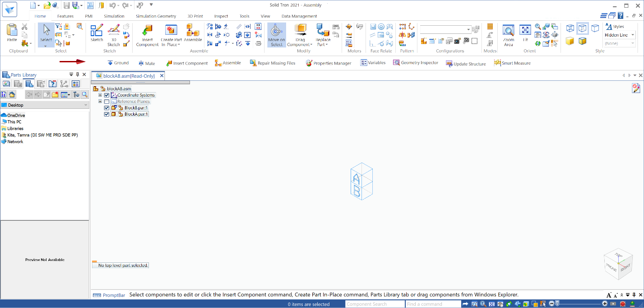Viewport: 644px width, 308px height.
Task: Open the Desktop location dropdown
Action: (86, 105)
